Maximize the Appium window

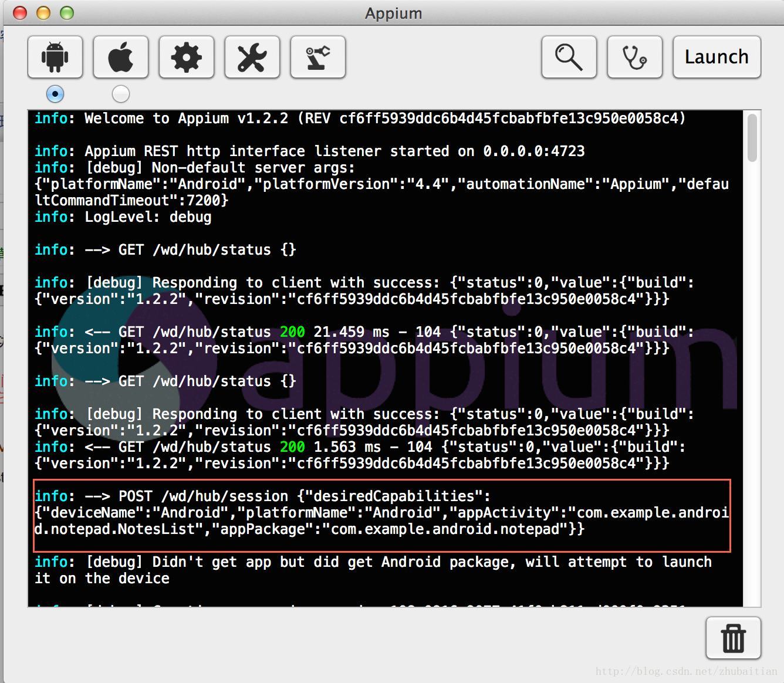coord(67,13)
